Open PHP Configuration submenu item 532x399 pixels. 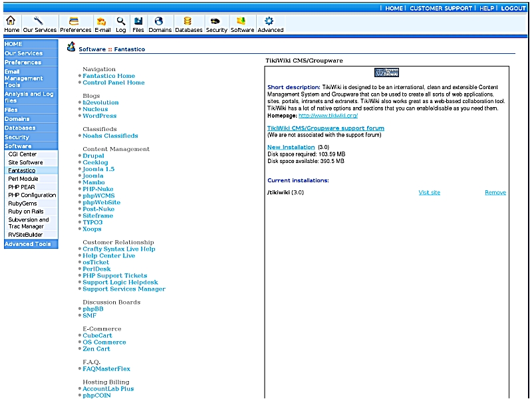coord(32,195)
